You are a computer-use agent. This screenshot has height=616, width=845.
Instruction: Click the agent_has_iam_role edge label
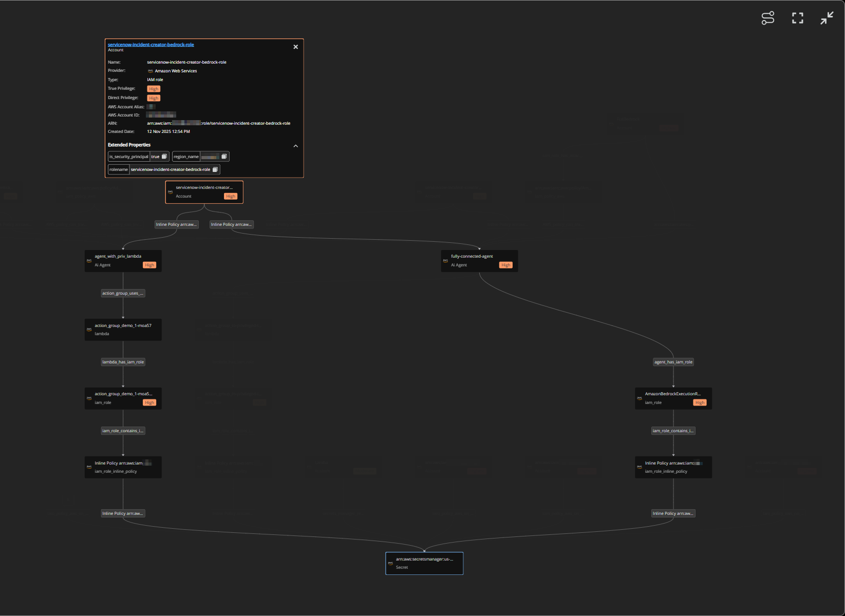(x=673, y=362)
